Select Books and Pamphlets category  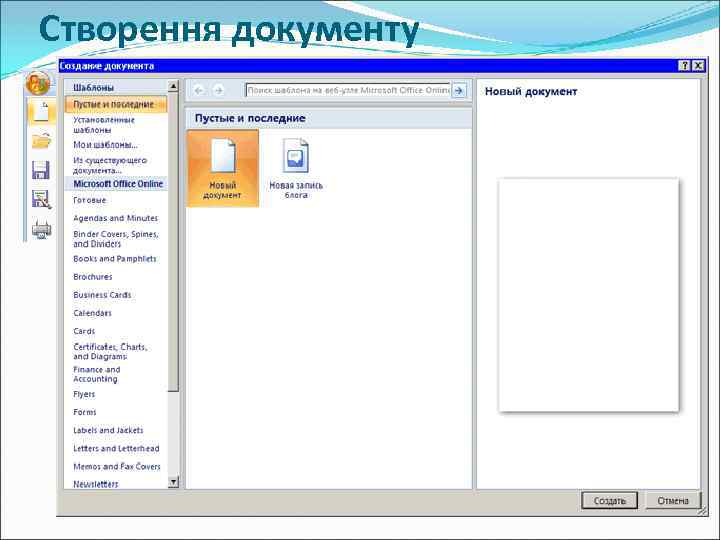coord(115,259)
